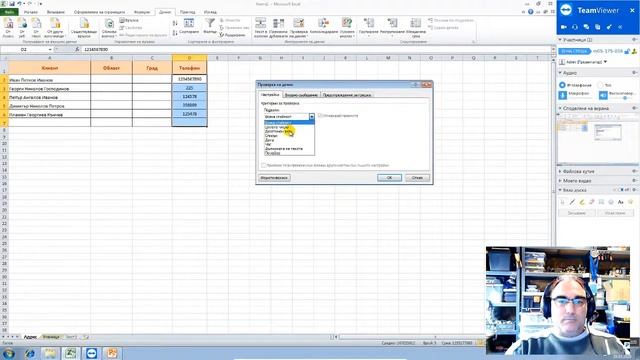This screenshot has height=360, width=640.
Task: Click the Sort A to Z icon
Action: pyautogui.click(x=175, y=24)
